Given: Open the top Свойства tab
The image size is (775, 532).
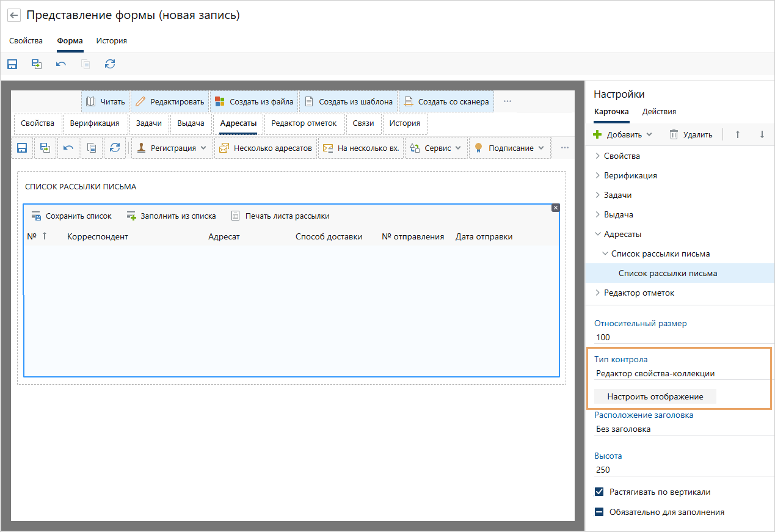Looking at the screenshot, I should tap(26, 41).
